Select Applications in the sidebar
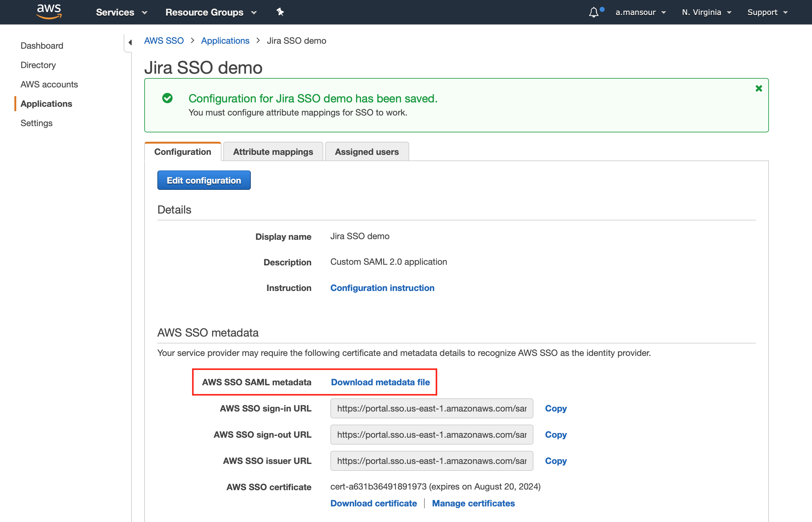This screenshot has width=812, height=522. [x=47, y=103]
